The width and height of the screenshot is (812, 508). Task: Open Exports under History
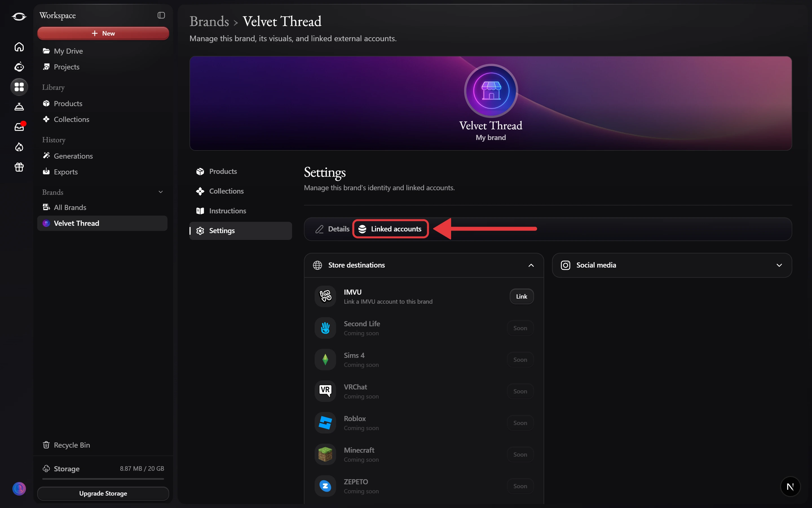click(102, 172)
